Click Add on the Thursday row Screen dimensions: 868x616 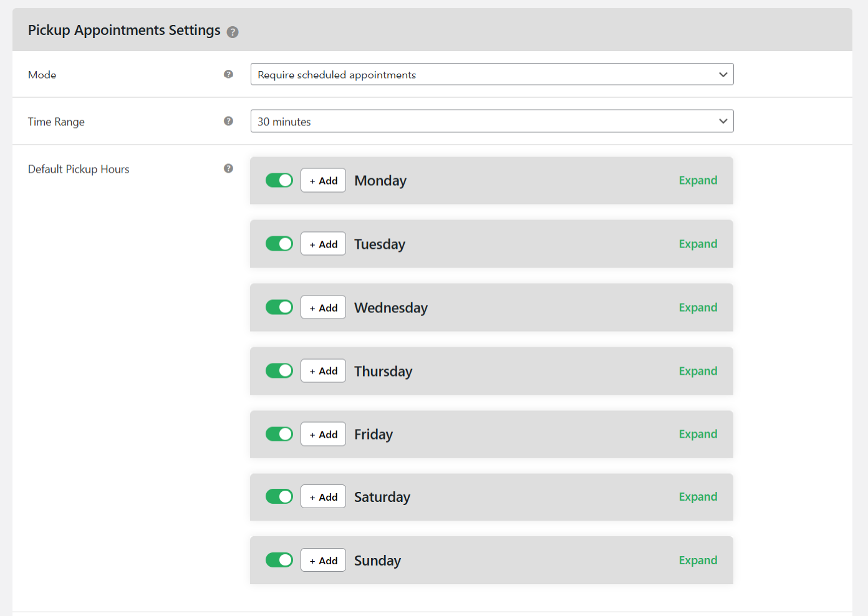323,370
